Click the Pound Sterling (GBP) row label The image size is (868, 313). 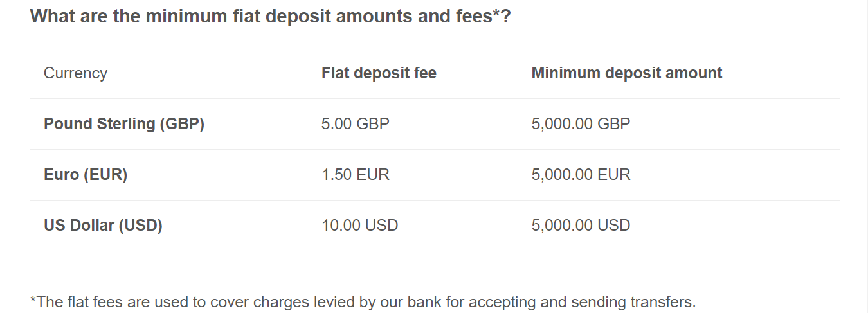pos(124,124)
